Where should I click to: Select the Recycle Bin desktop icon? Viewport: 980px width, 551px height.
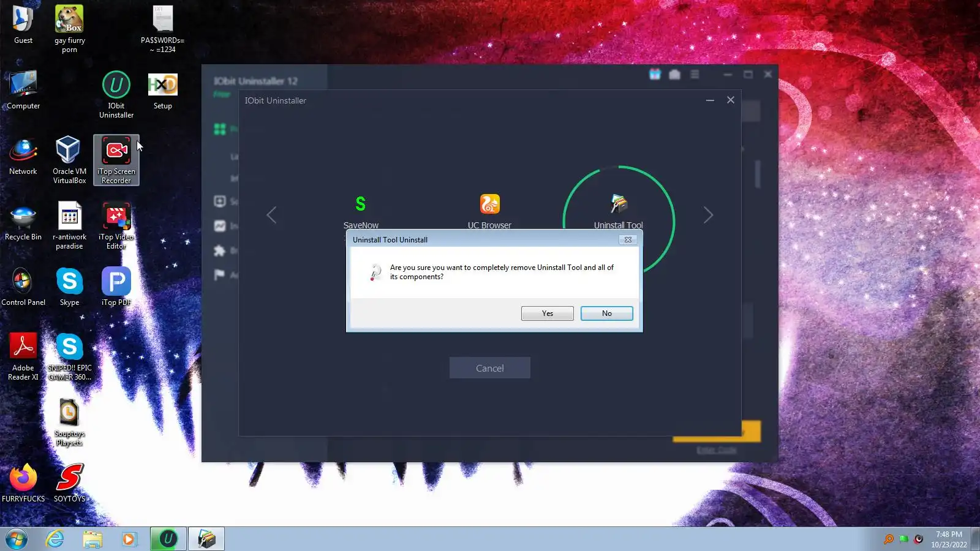pyautogui.click(x=23, y=221)
